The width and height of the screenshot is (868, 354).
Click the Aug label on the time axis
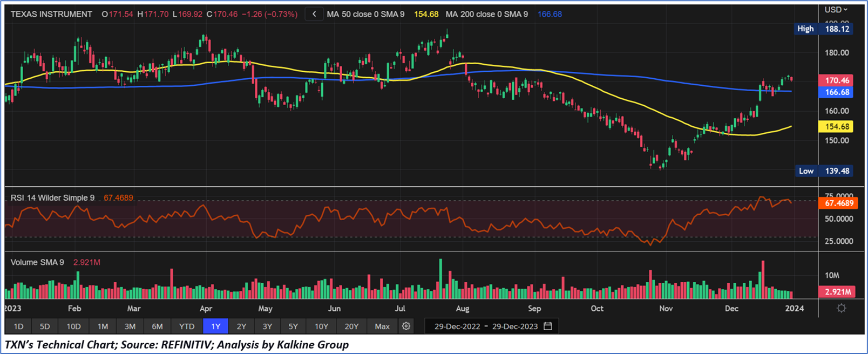point(463,309)
